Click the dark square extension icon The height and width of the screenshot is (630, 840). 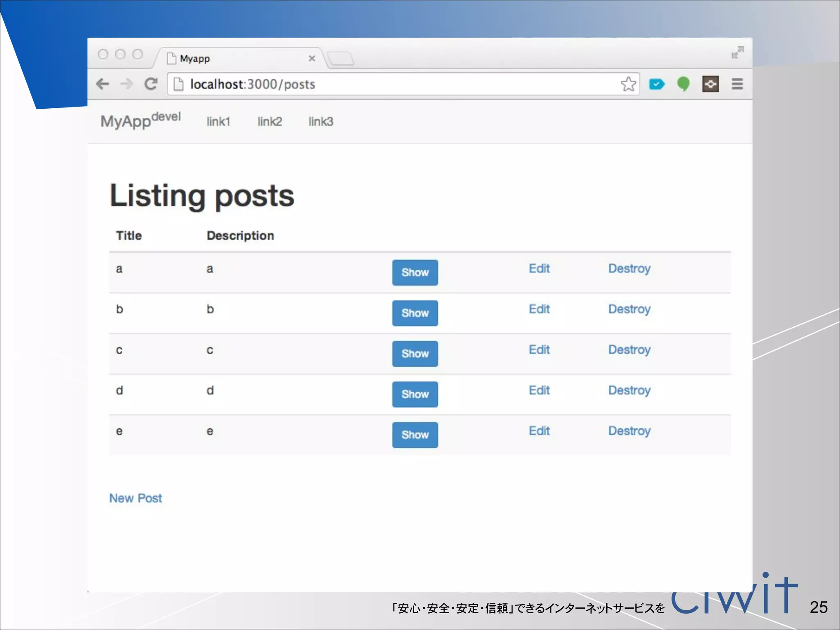710,84
